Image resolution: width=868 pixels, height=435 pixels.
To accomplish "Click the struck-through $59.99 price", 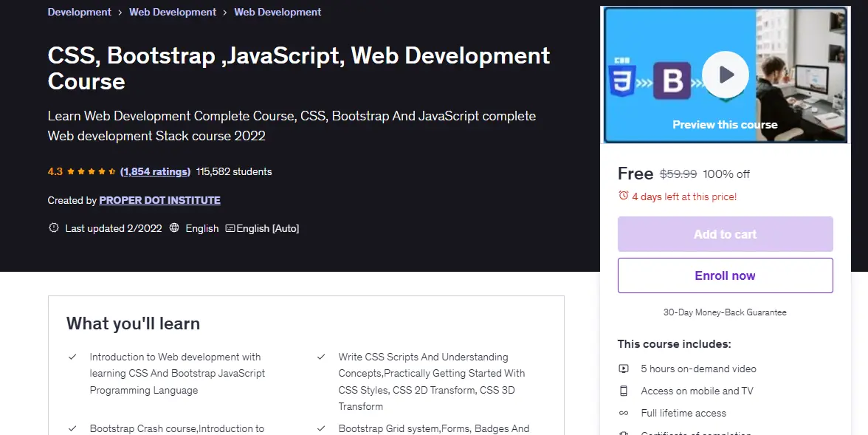I will pyautogui.click(x=678, y=174).
